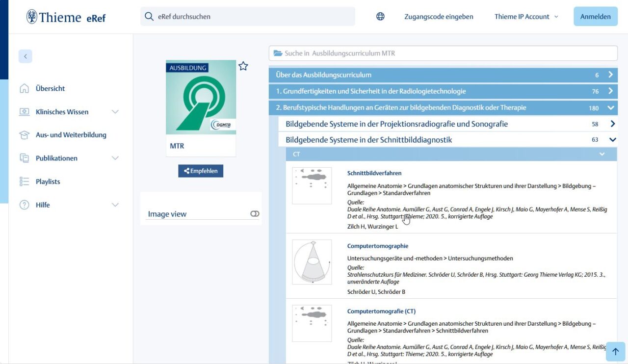Click the Publikationen sidebar icon
The image size is (628, 364).
[x=24, y=158]
